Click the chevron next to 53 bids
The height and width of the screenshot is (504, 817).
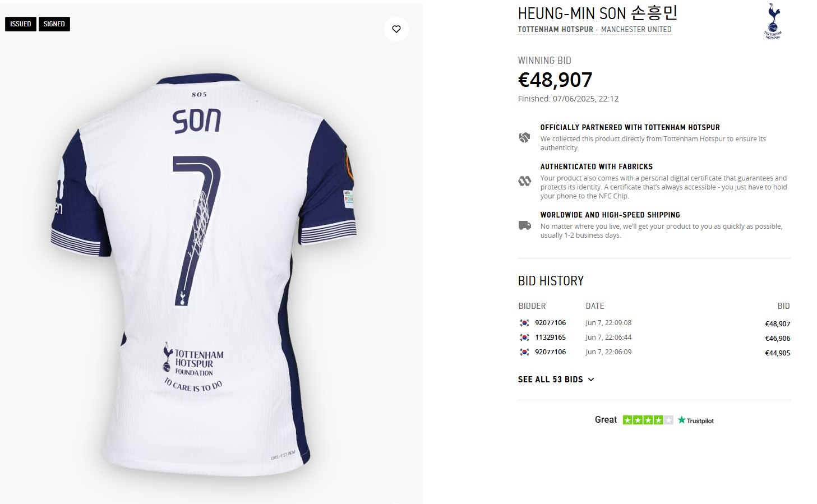[x=590, y=380]
